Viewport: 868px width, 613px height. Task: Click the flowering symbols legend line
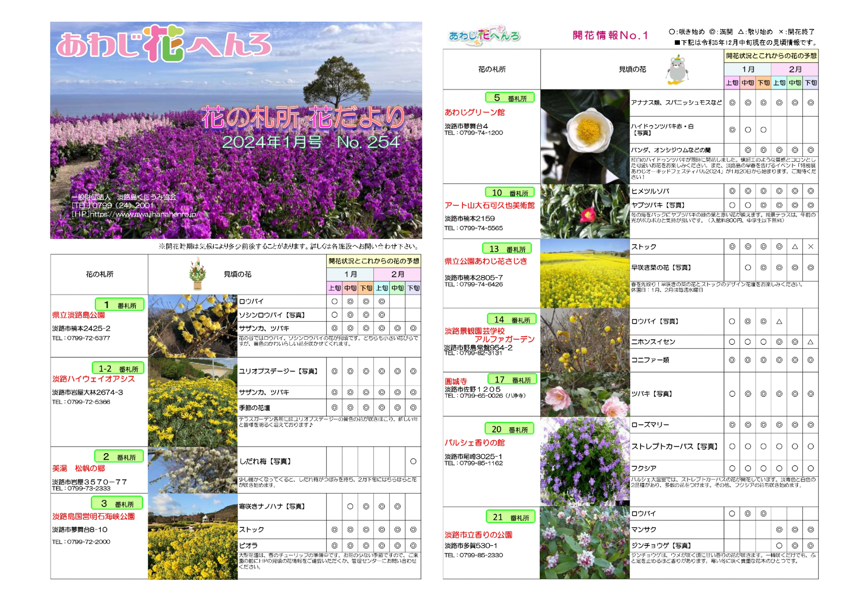pyautogui.click(x=742, y=32)
